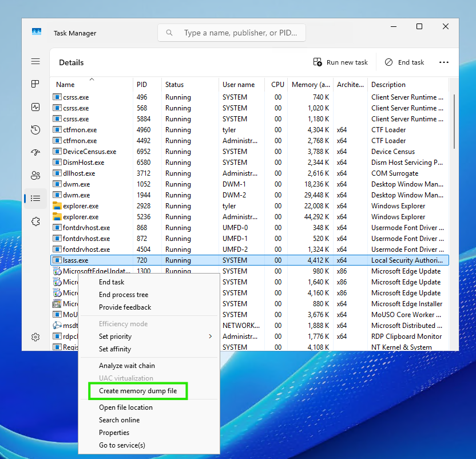
Task: Open the more options ellipsis
Action: point(444,62)
